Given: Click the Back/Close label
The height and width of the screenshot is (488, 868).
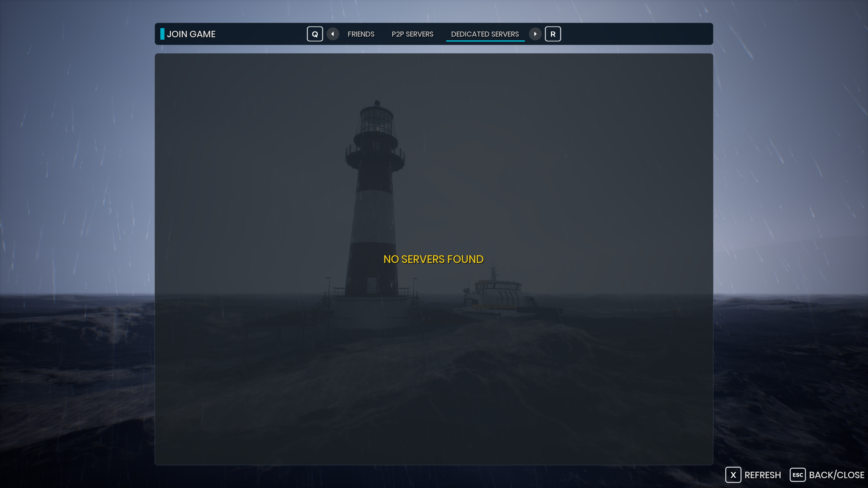Looking at the screenshot, I should (836, 475).
